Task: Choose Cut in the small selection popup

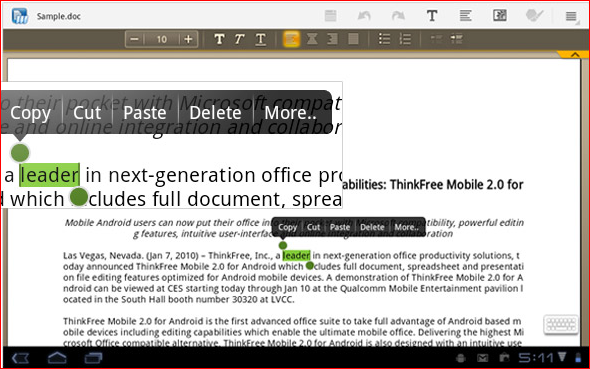Action: (313, 227)
